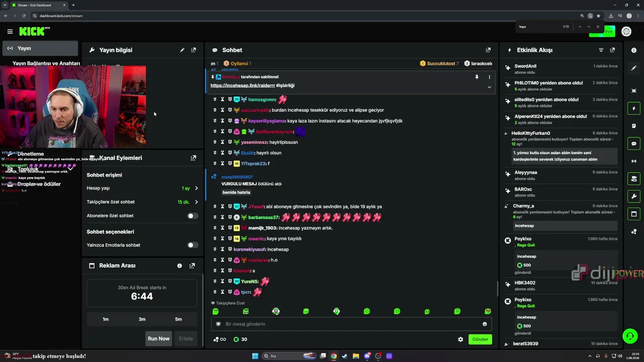This screenshot has height=362, width=644.
Task: Toggle the activity feed lightning sidebar icon
Action: coord(634,109)
